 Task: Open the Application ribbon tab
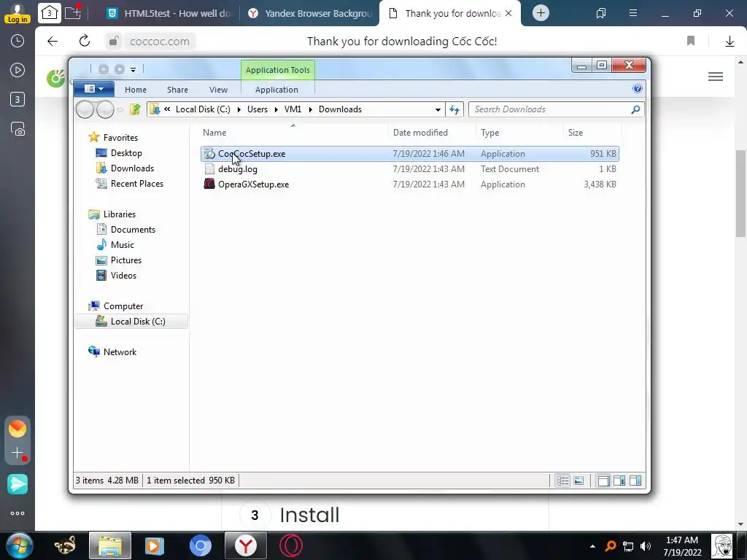[276, 90]
